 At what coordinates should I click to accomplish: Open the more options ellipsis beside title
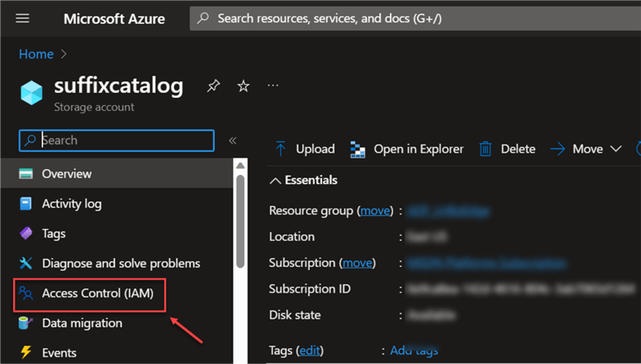(273, 85)
